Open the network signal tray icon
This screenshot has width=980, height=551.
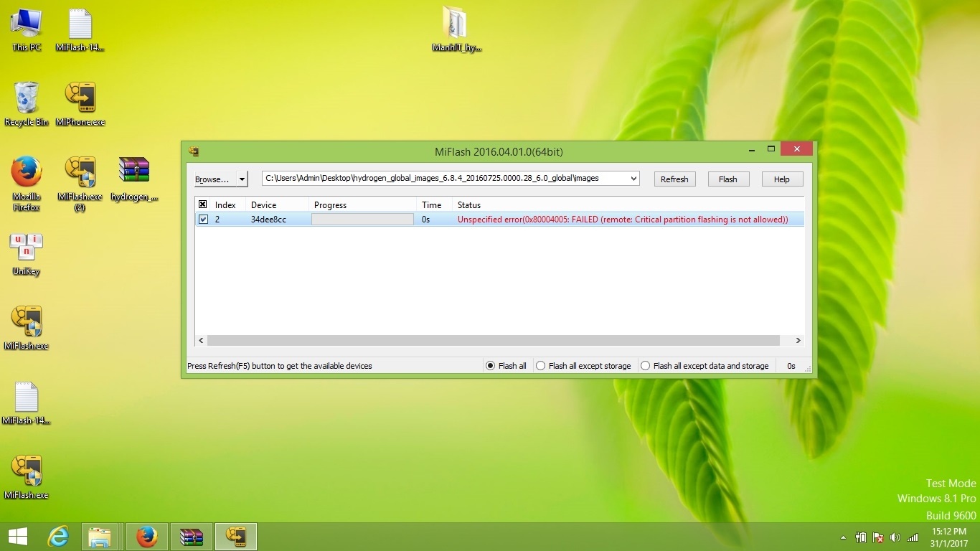tap(913, 537)
